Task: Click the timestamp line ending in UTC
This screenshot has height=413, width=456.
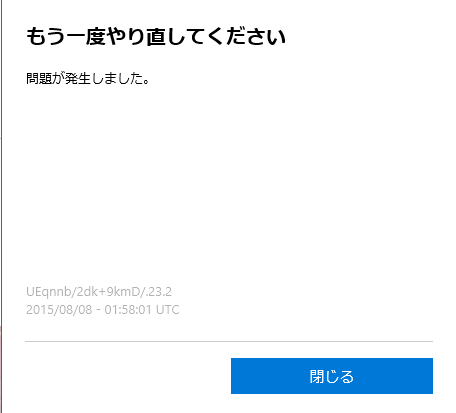Action: click(x=103, y=310)
